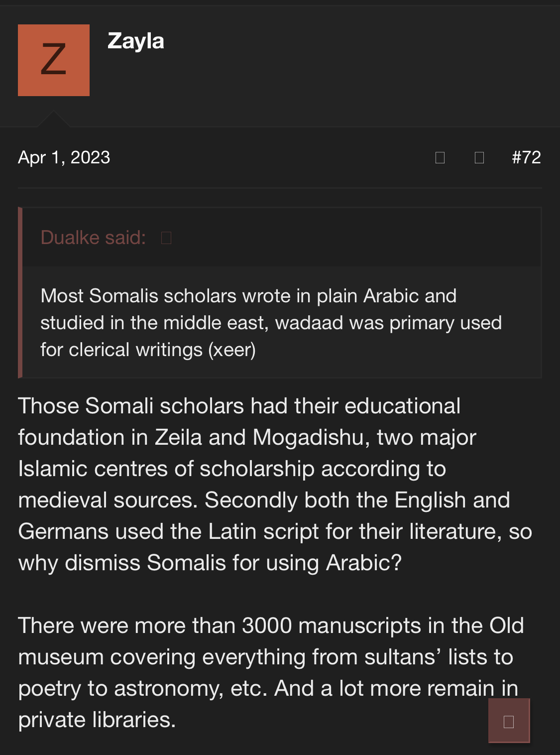Click the Apr 1, 2023 post date

(64, 157)
